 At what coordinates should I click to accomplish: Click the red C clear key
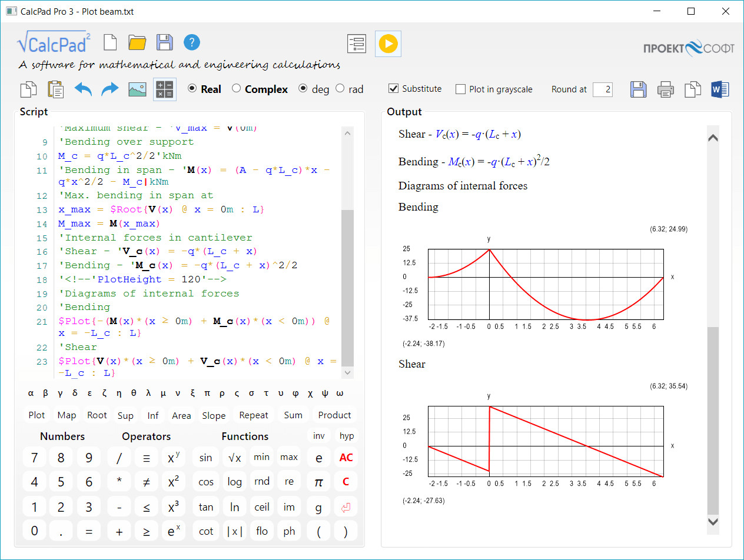click(x=346, y=482)
